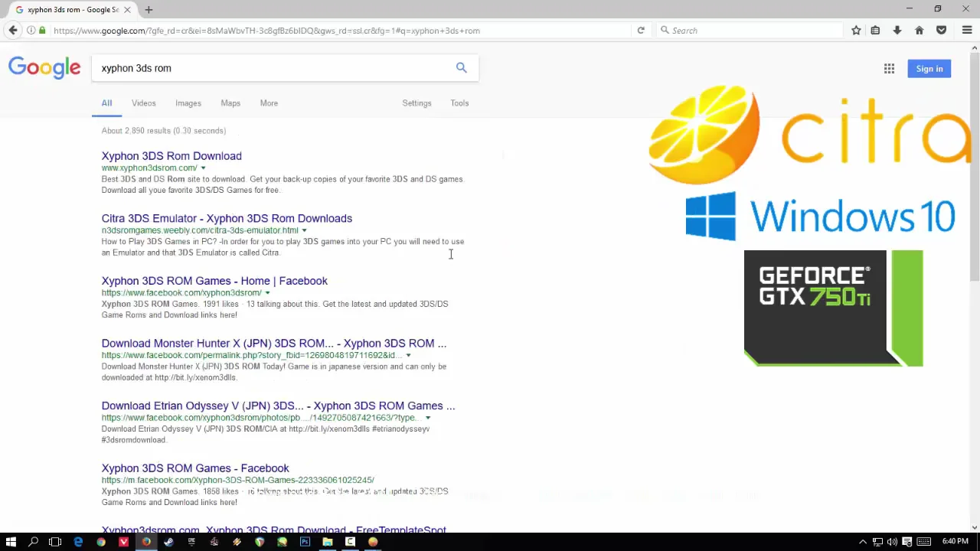The image size is (980, 551).
Task: Launch Google Chrome from taskbar
Action: coord(101,542)
